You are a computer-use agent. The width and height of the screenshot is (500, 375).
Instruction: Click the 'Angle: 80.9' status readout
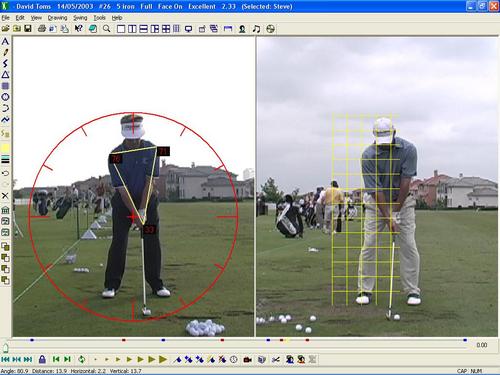[x=14, y=371]
